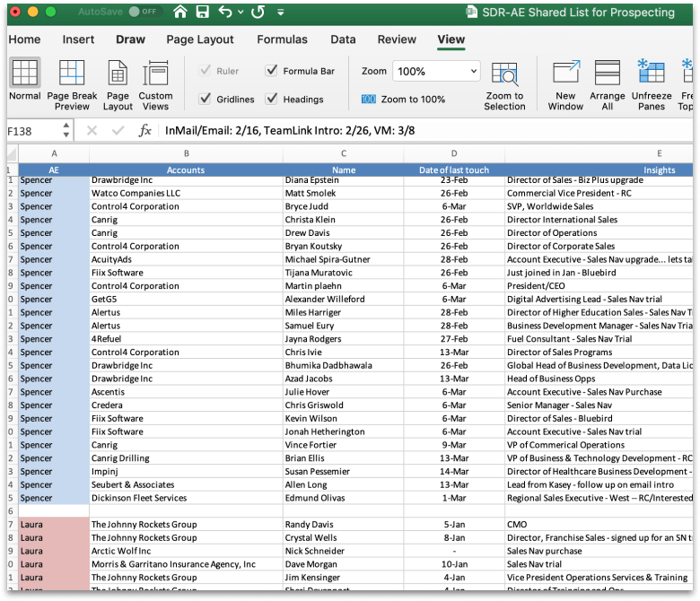
Task: Select column D header
Action: point(454,153)
